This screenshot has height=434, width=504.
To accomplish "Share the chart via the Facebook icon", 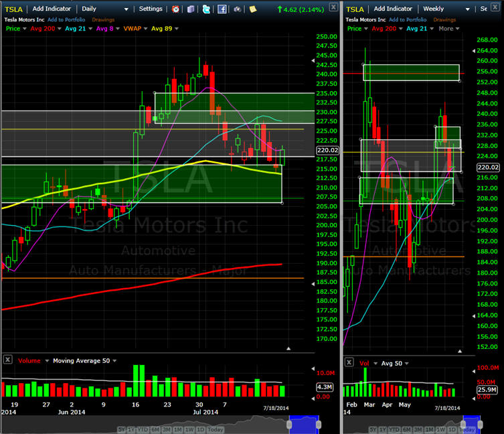I will click(222, 9).
